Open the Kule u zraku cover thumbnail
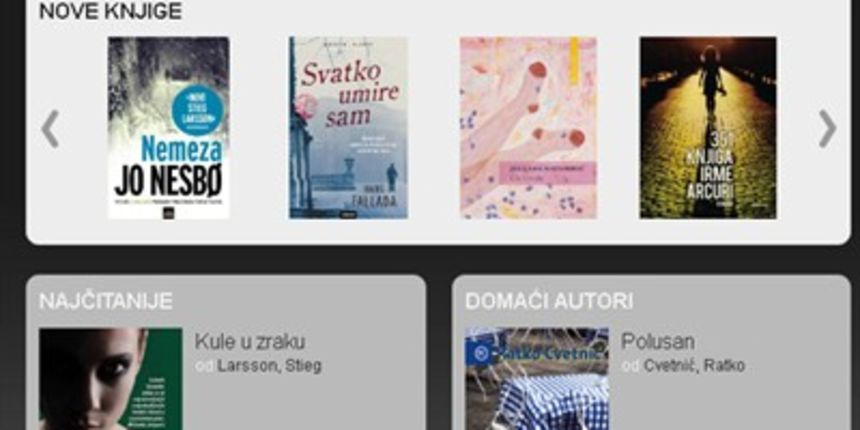 coord(110,379)
